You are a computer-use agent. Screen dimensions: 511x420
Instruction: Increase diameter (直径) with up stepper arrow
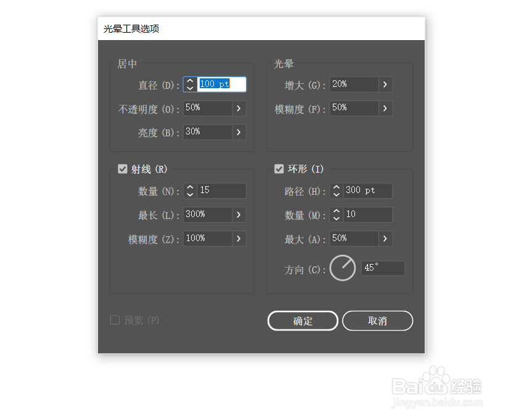coord(190,81)
